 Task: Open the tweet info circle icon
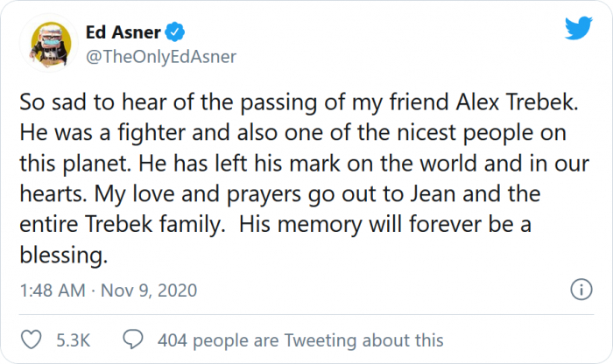point(579,289)
